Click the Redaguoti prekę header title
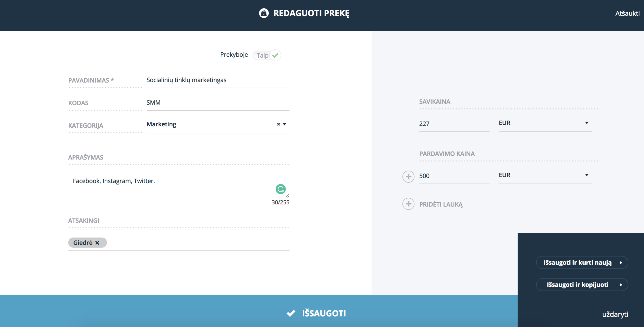The height and width of the screenshot is (327, 644). [311, 13]
